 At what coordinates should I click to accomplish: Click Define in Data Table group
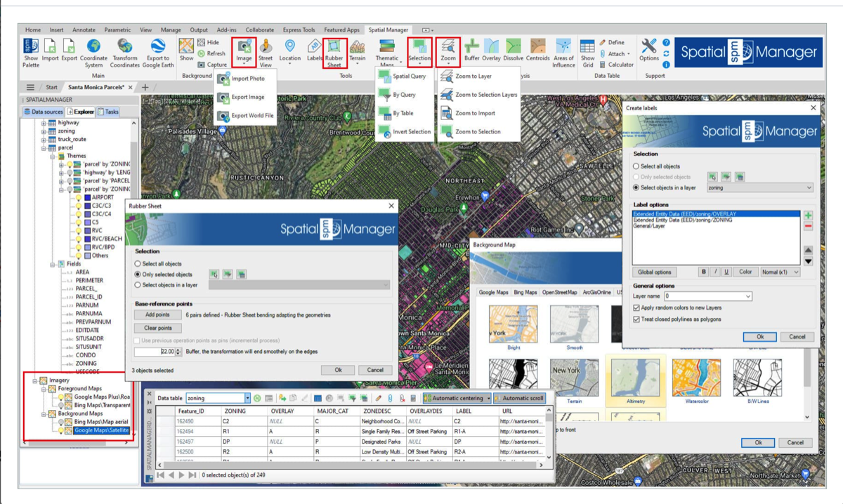pyautogui.click(x=611, y=43)
